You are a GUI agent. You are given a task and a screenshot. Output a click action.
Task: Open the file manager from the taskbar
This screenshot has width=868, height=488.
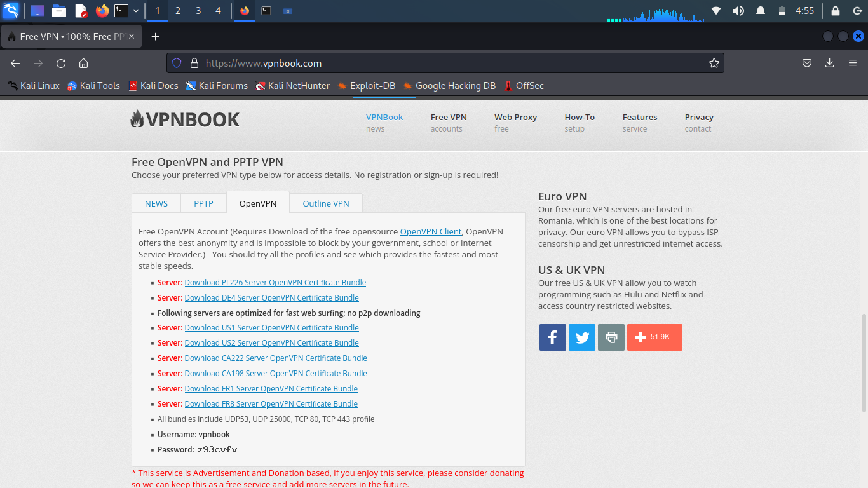tap(58, 10)
